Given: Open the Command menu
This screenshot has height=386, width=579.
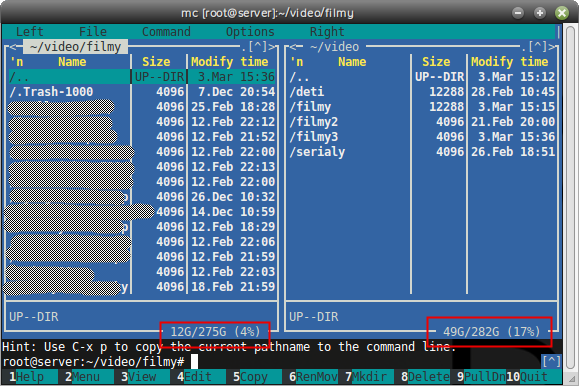Looking at the screenshot, I should tap(166, 32).
